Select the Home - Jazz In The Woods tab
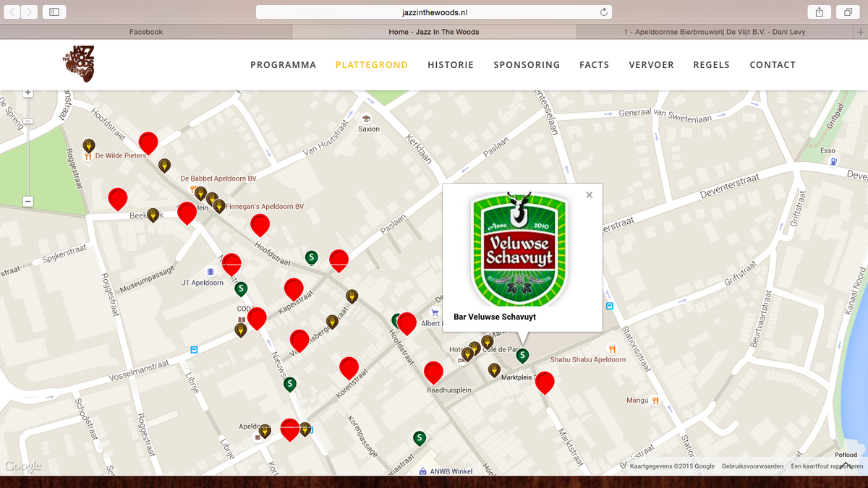 click(x=434, y=32)
